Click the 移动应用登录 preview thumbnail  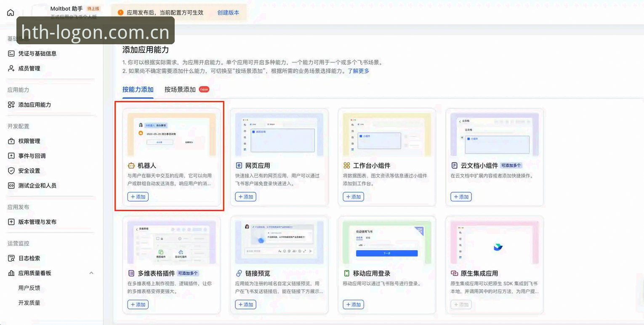pyautogui.click(x=387, y=242)
